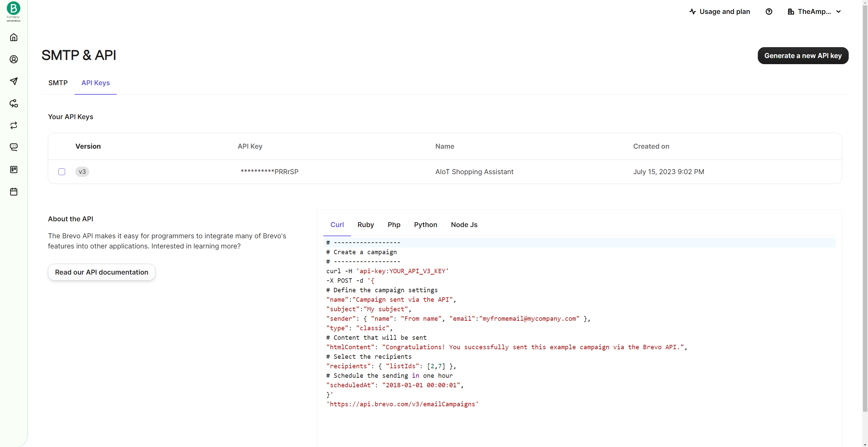This screenshot has height=447, width=868.
Task: Open Transactional via the repeat arrows icon
Action: (14, 125)
